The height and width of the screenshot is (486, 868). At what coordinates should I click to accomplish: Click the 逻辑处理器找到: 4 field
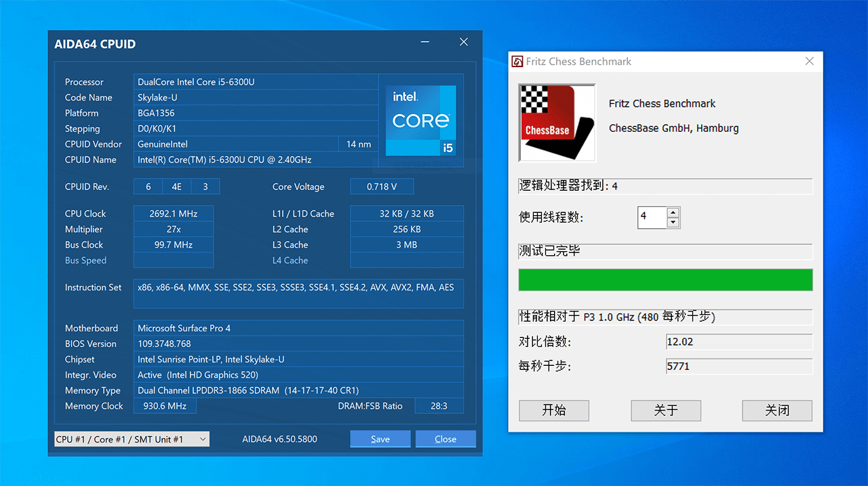click(x=665, y=186)
